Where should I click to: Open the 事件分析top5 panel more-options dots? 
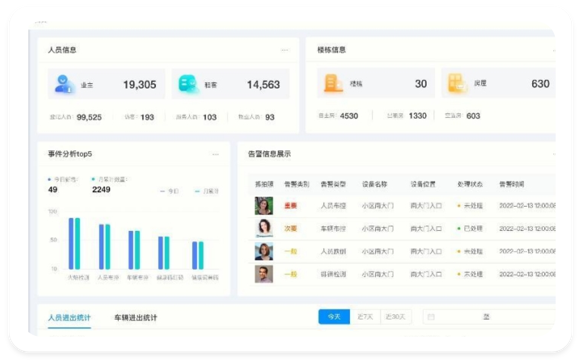click(215, 154)
